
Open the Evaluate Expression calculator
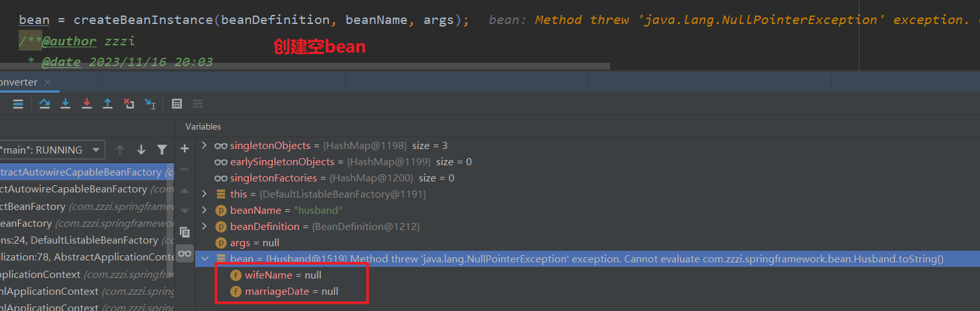[x=177, y=104]
